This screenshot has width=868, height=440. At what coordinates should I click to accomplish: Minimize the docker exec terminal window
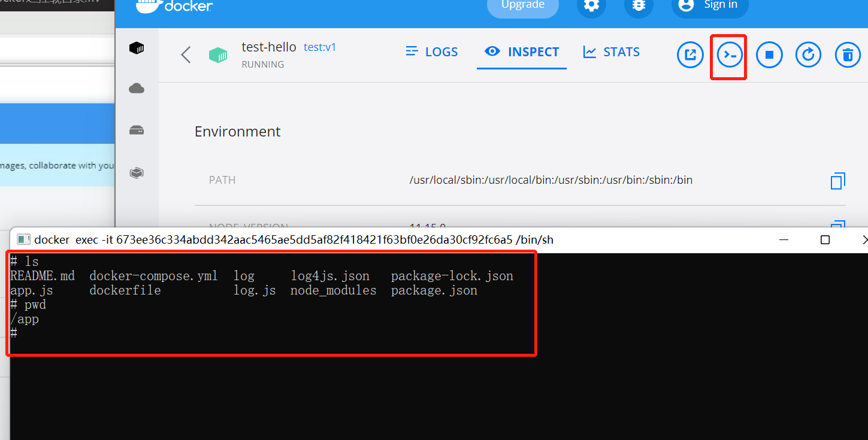click(x=784, y=239)
